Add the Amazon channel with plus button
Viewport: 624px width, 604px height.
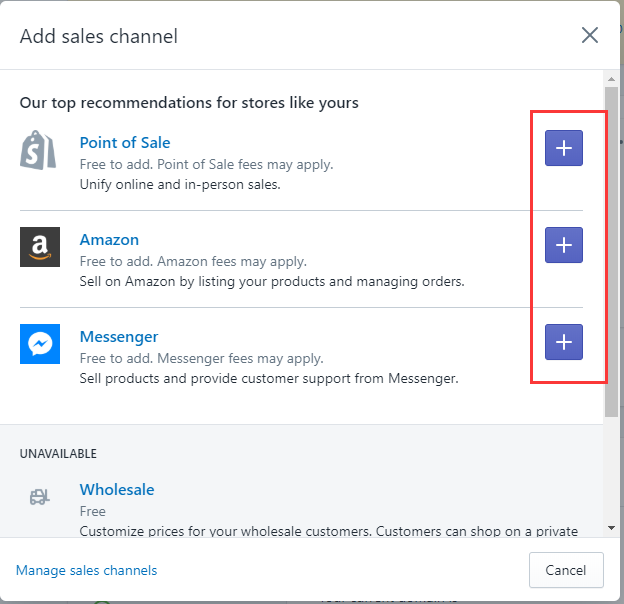[564, 245]
